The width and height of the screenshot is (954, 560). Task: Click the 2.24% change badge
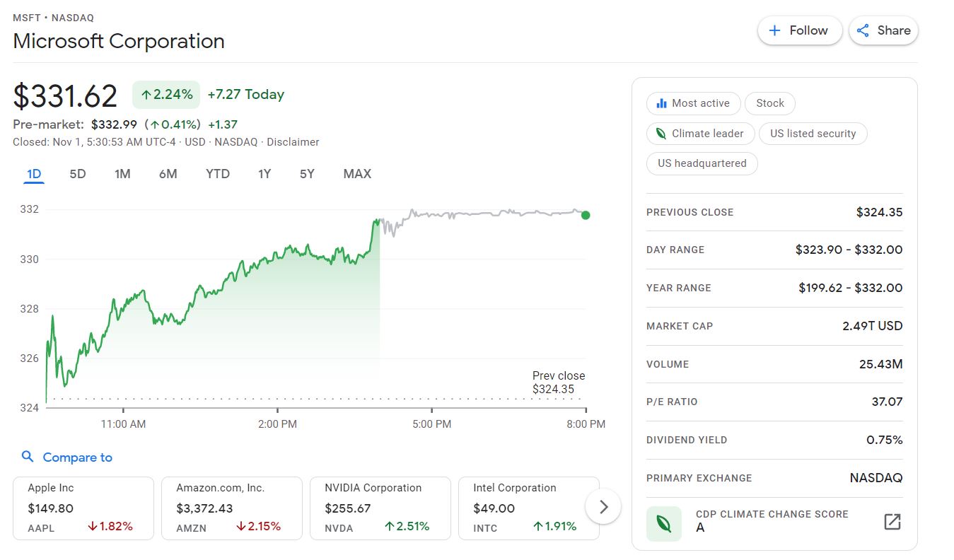166,95
